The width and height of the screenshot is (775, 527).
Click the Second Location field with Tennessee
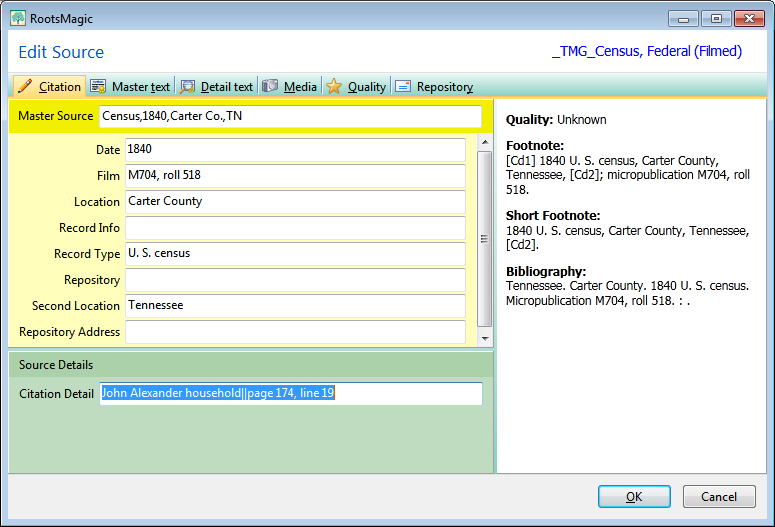coord(295,306)
